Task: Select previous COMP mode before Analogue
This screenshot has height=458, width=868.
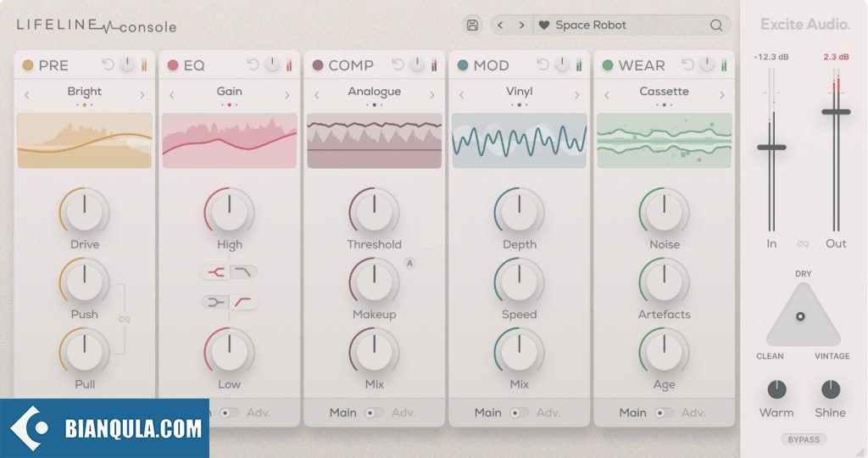Action: point(317,95)
